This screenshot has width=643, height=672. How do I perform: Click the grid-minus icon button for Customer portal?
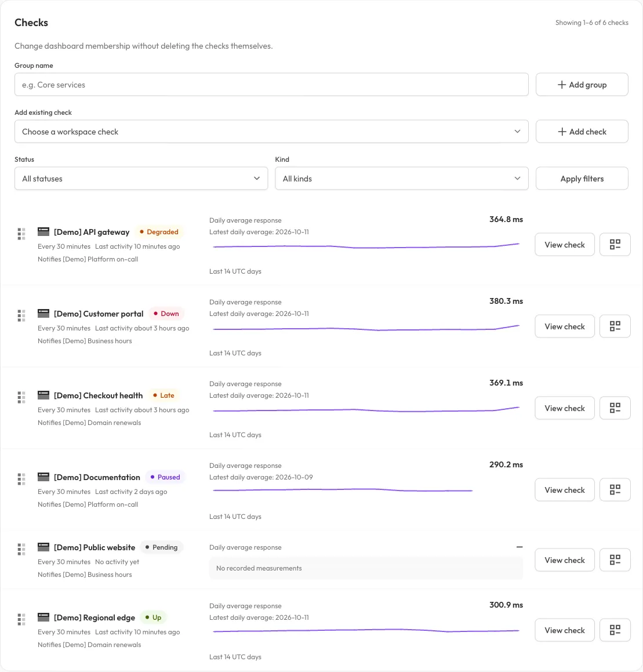pyautogui.click(x=615, y=326)
